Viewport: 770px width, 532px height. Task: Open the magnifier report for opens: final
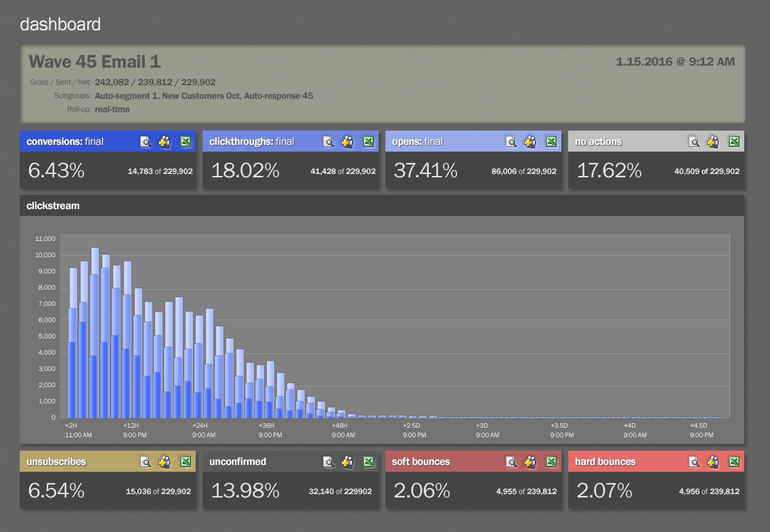click(x=510, y=142)
